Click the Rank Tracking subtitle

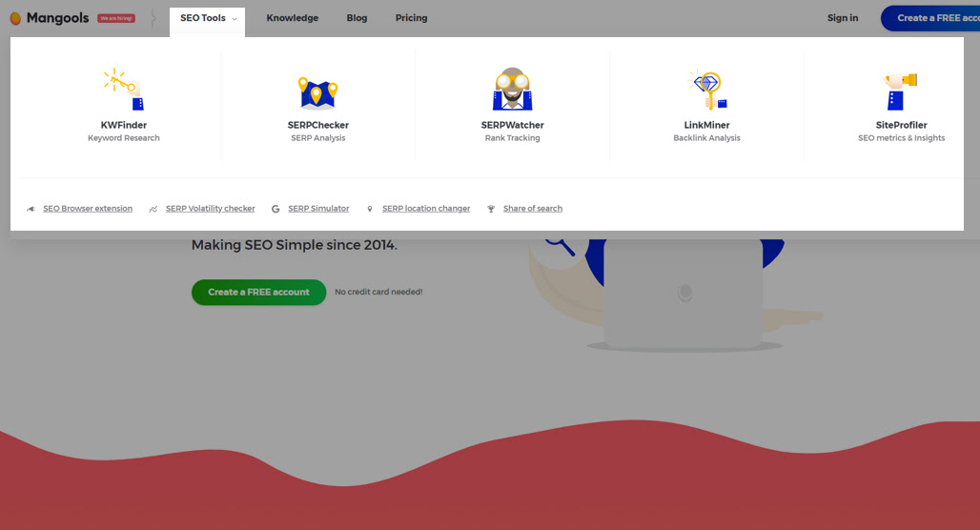[513, 138]
